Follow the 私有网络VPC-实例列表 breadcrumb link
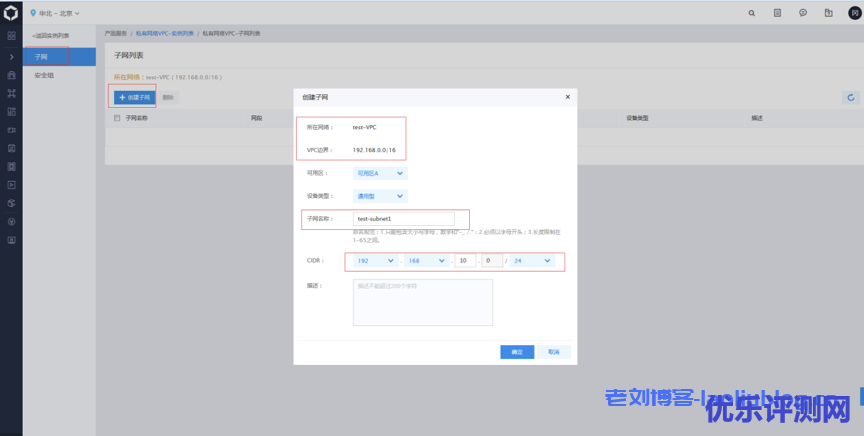The image size is (864, 436). pos(166,34)
